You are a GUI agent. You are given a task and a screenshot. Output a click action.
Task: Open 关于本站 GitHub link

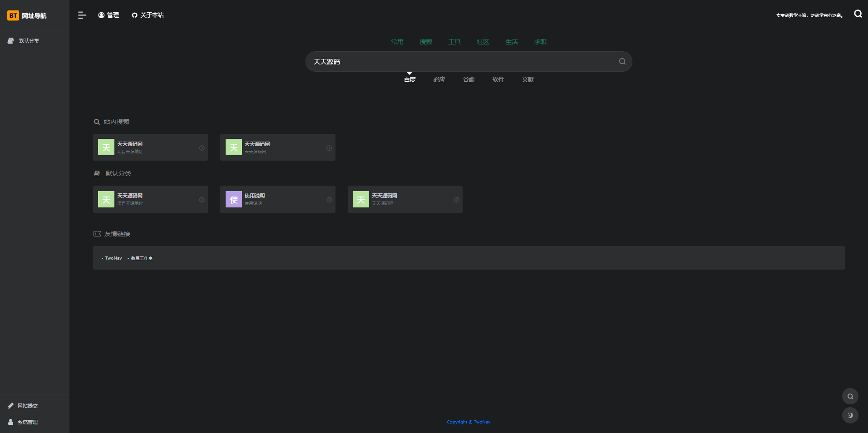[x=148, y=15]
